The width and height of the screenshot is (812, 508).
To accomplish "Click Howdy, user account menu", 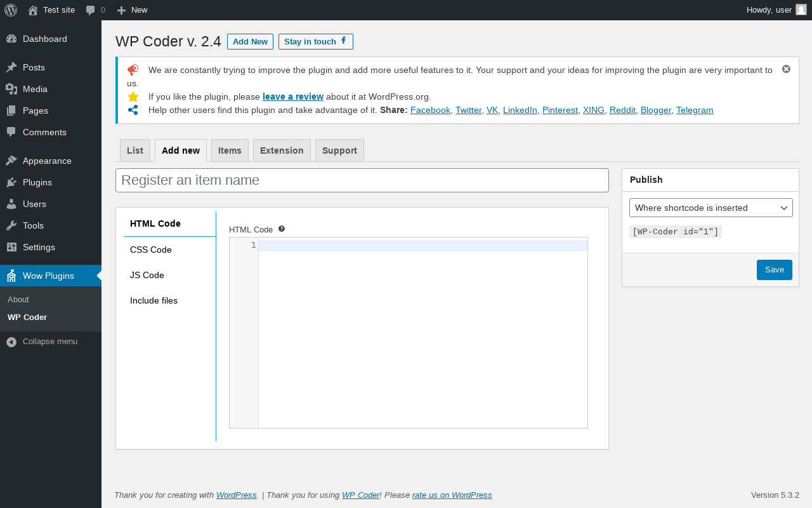I will tap(776, 10).
